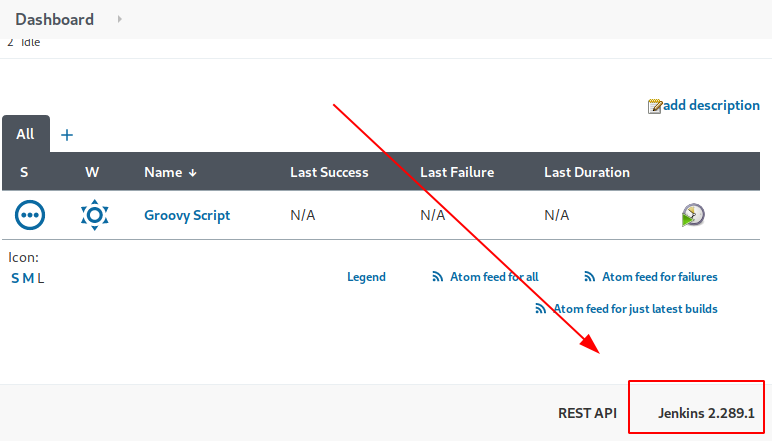Click the RSS icon for Atom feed for all
772x441 pixels.
point(437,277)
